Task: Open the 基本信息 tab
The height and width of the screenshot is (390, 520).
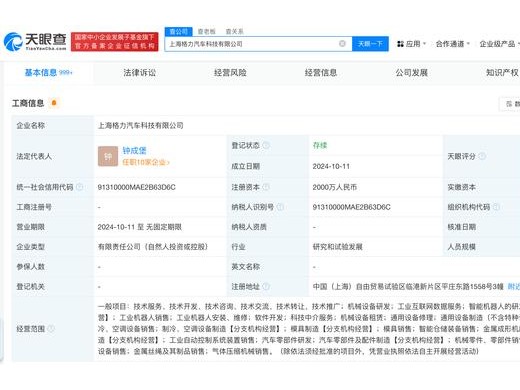Action: click(x=49, y=73)
